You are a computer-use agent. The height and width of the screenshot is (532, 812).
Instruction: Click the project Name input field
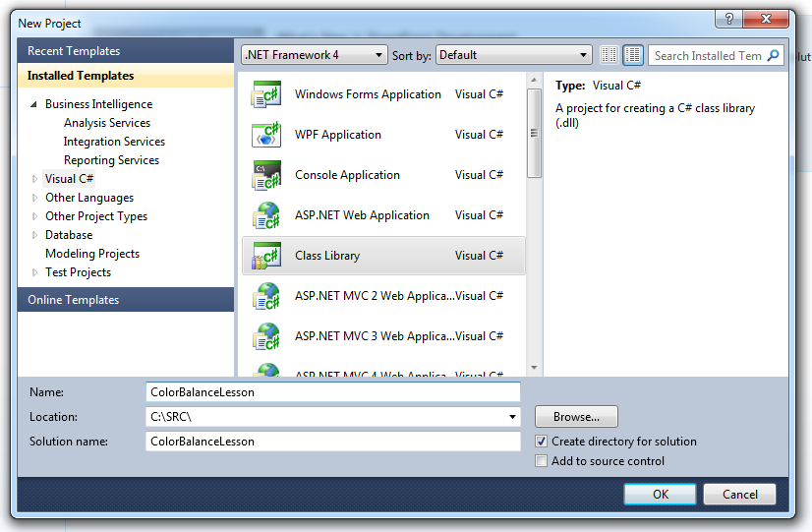point(333,392)
